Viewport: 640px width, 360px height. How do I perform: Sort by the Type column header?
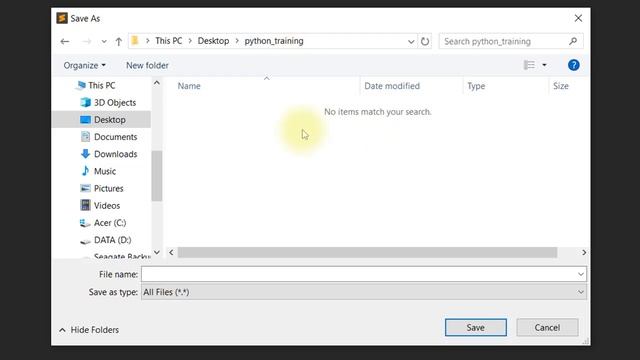tap(476, 86)
